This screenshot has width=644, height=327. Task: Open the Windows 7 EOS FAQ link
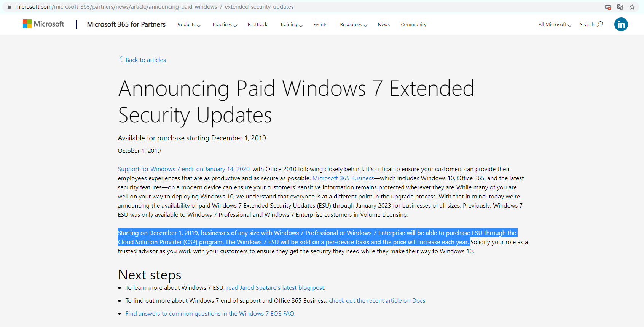tap(210, 314)
